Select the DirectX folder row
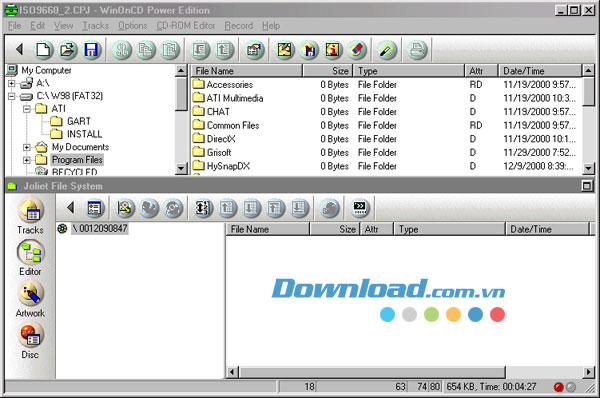 click(386, 139)
